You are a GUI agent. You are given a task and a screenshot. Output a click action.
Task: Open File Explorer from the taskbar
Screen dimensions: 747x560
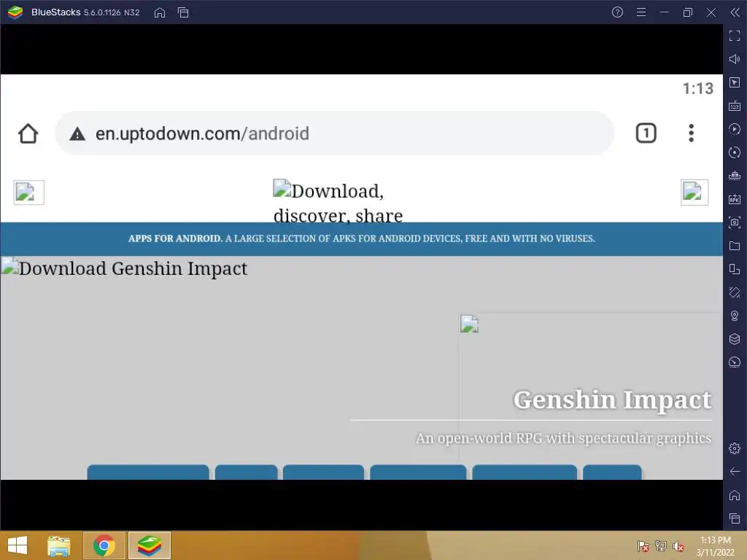coord(59,545)
